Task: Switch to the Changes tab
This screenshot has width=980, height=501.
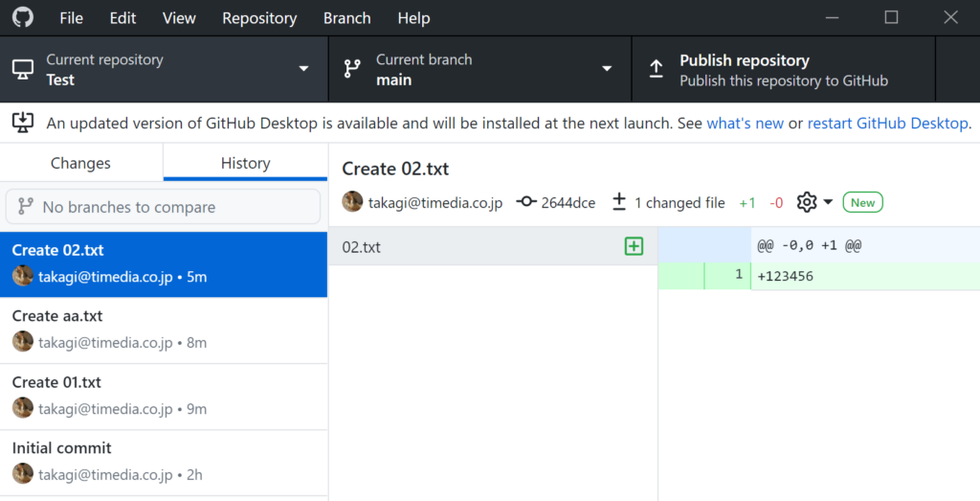Action: click(80, 163)
